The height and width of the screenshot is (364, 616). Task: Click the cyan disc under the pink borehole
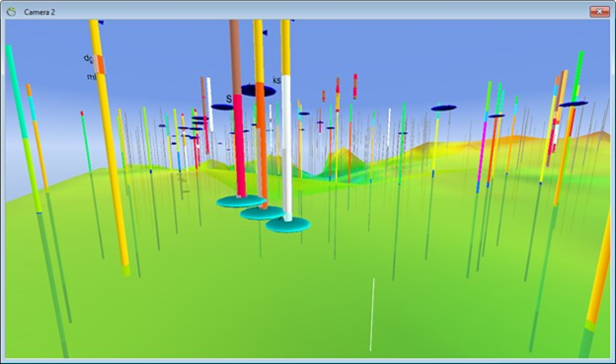pyautogui.click(x=240, y=201)
